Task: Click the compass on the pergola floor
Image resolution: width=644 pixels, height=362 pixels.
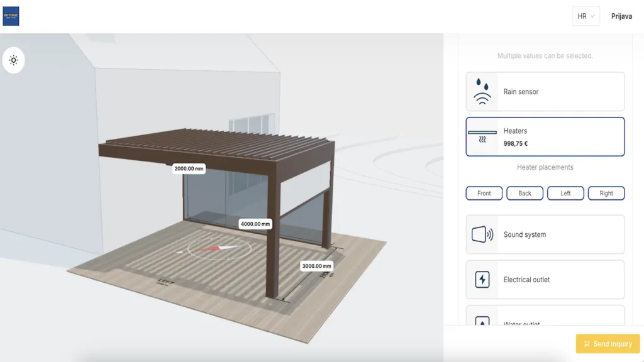Action: point(218,249)
